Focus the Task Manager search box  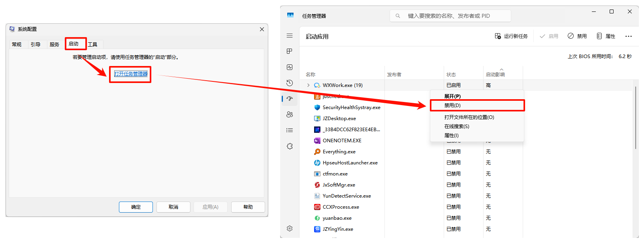tap(450, 16)
